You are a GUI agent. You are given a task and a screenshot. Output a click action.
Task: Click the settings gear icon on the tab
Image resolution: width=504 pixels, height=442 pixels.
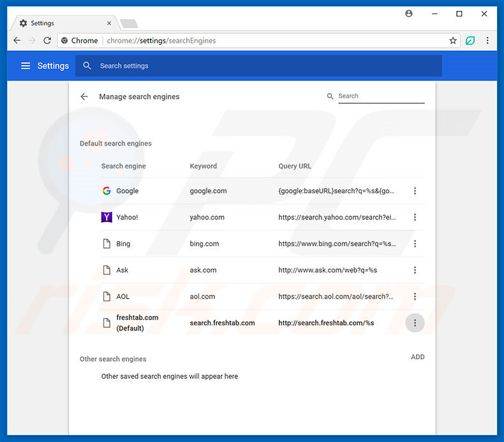pos(23,23)
